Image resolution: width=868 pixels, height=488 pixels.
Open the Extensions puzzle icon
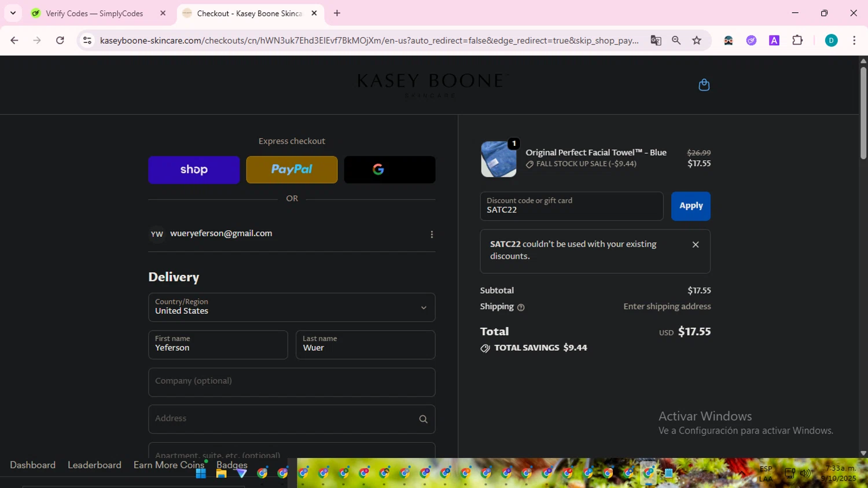tap(797, 41)
